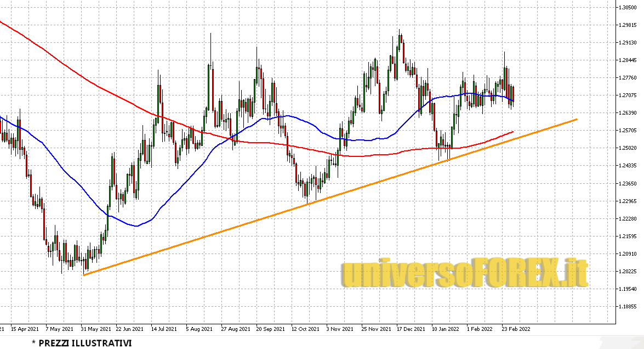
Task: Click the 31 May 2021 date label
Action: (94, 329)
